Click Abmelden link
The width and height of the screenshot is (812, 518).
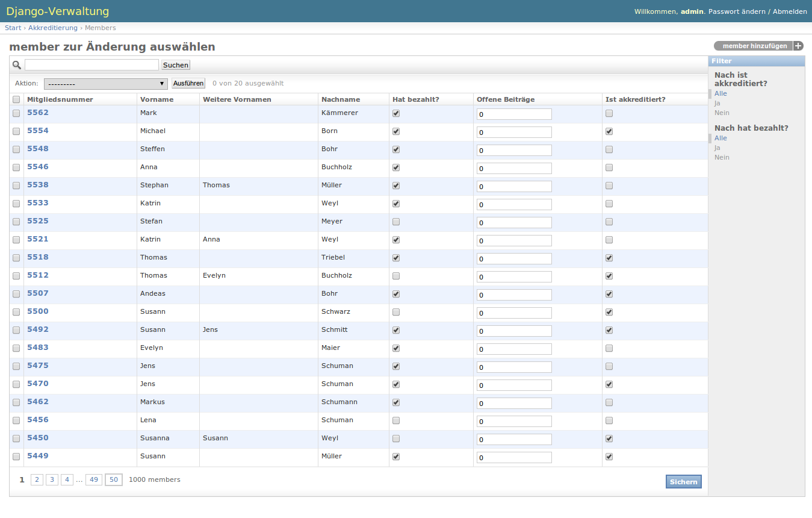coord(790,11)
